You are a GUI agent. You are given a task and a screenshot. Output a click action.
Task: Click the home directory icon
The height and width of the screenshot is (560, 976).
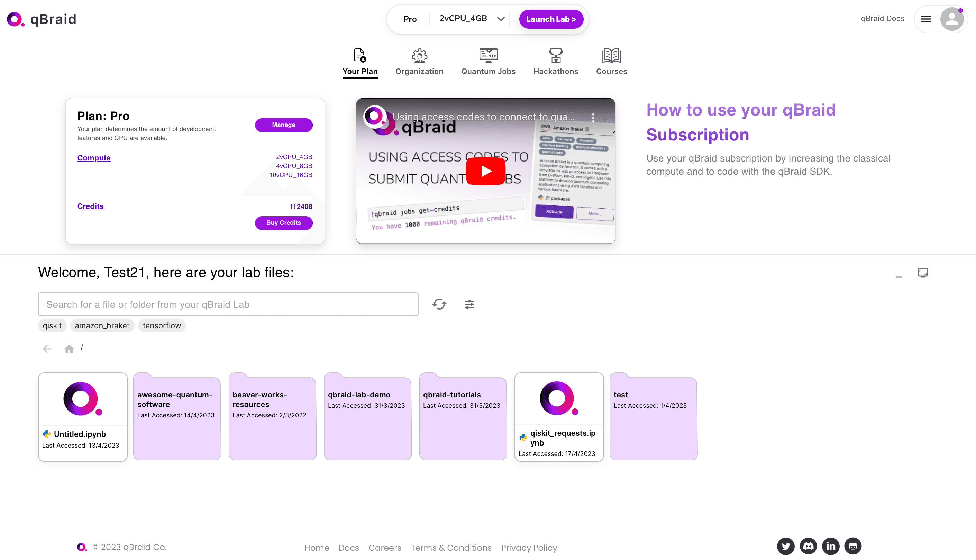click(69, 349)
